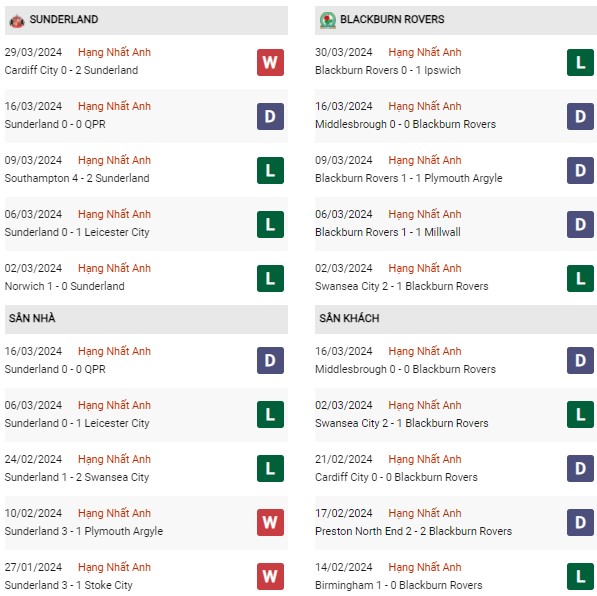Click the Blackburn Rovers club crest icon
Screen dimensions: 597x596
[x=327, y=21]
